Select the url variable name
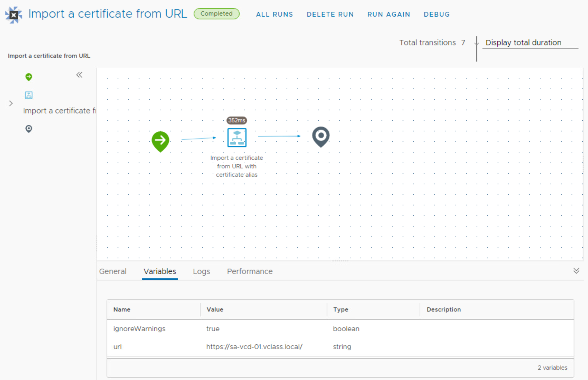The width and height of the screenshot is (588, 380). [x=117, y=347]
